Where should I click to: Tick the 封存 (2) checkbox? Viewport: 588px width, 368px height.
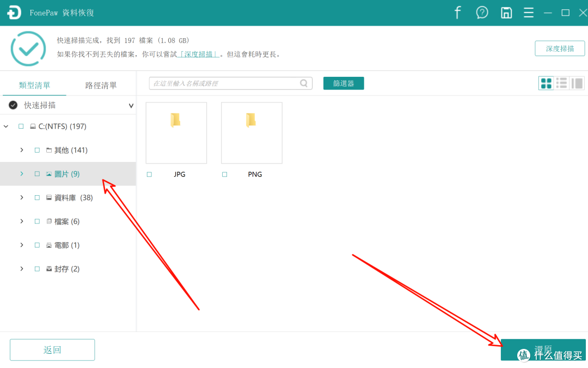pos(37,269)
